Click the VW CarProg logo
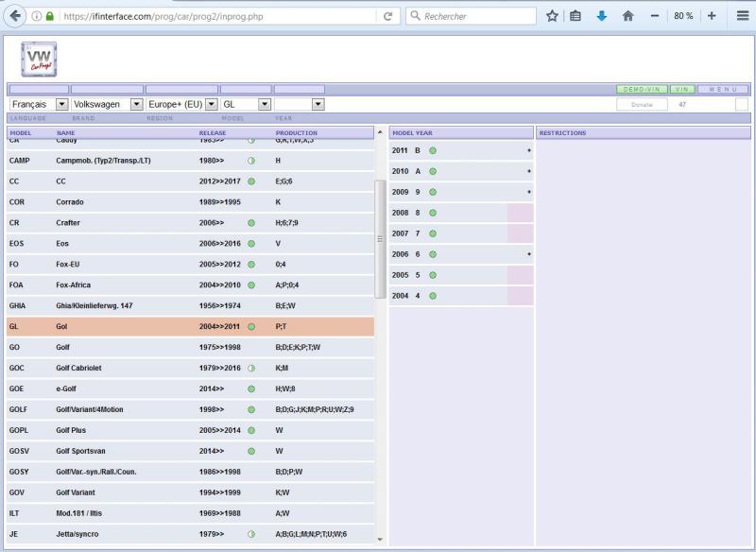The width and height of the screenshot is (756, 552). (39, 60)
